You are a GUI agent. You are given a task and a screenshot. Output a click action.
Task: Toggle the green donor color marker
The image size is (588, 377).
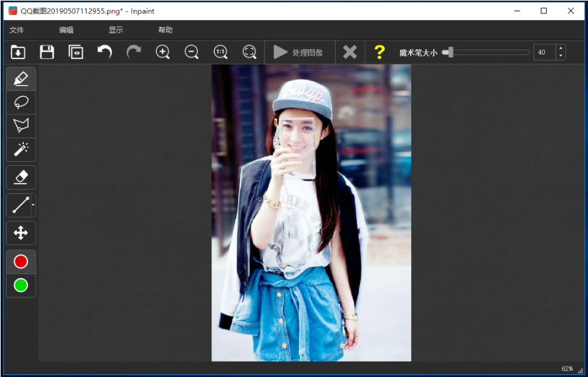[x=21, y=285]
